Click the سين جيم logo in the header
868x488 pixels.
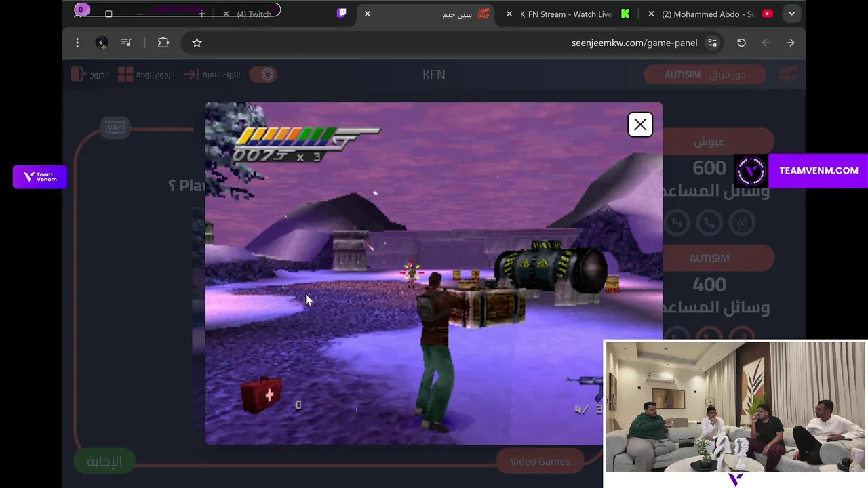789,75
